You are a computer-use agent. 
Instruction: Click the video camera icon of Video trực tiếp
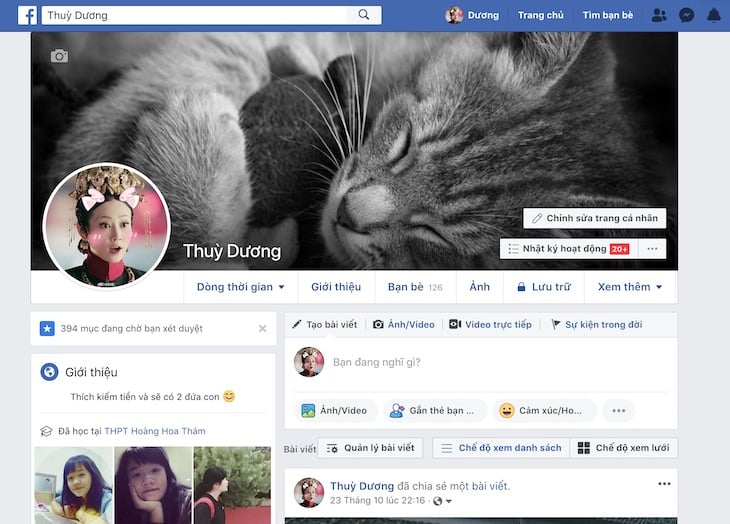[x=455, y=324]
